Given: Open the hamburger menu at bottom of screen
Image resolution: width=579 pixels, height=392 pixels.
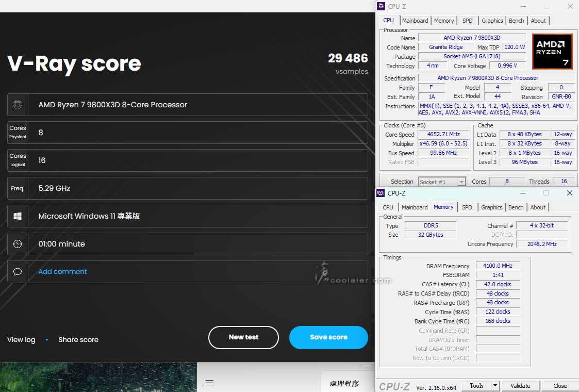Looking at the screenshot, I should tap(209, 383).
